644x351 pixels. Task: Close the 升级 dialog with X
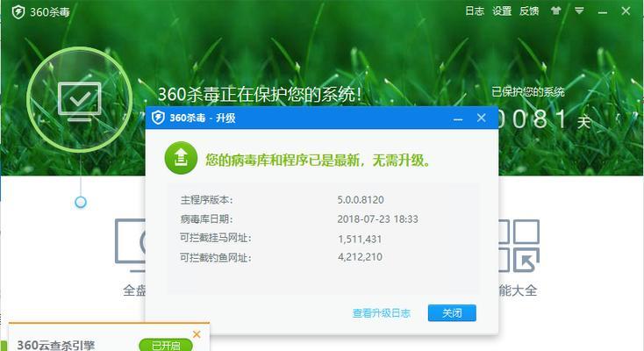[482, 118]
